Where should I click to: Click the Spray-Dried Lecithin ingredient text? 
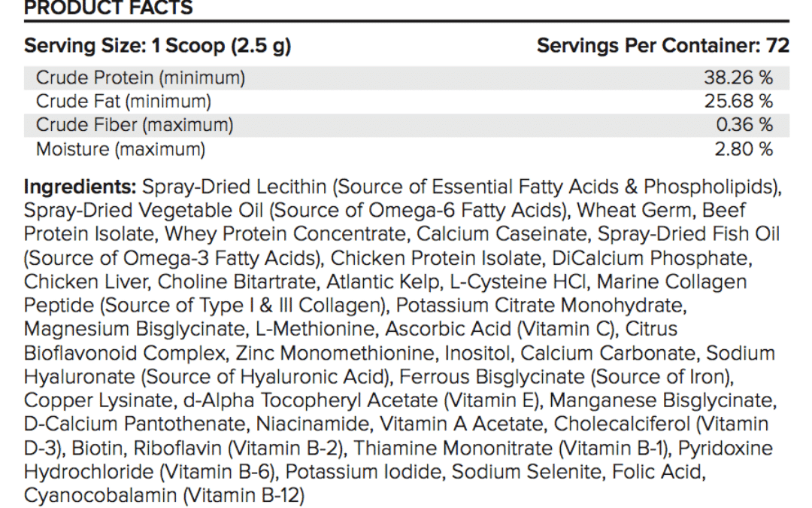(x=235, y=187)
